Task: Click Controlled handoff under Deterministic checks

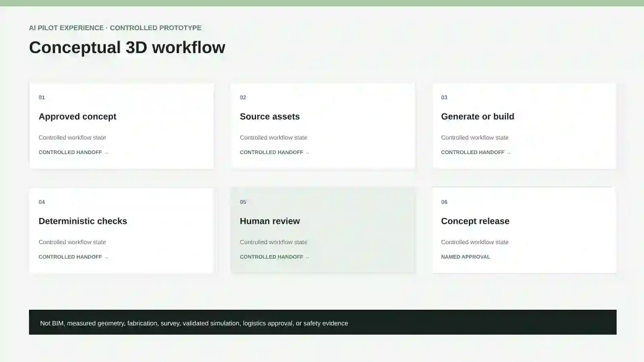Action: pyautogui.click(x=73, y=257)
